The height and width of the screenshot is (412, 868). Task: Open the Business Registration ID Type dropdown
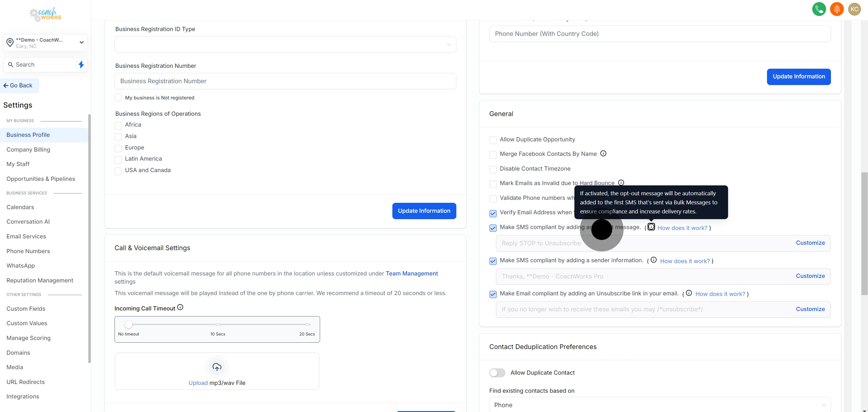pos(285,45)
